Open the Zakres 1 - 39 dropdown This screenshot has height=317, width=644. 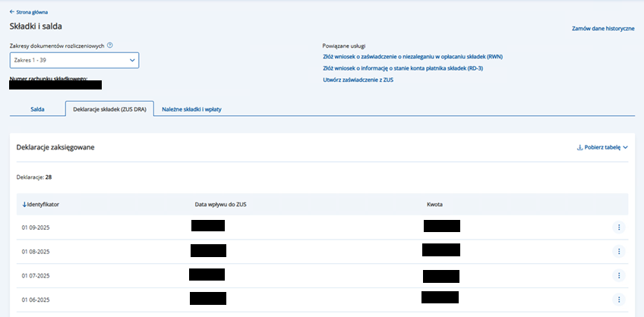pos(74,60)
